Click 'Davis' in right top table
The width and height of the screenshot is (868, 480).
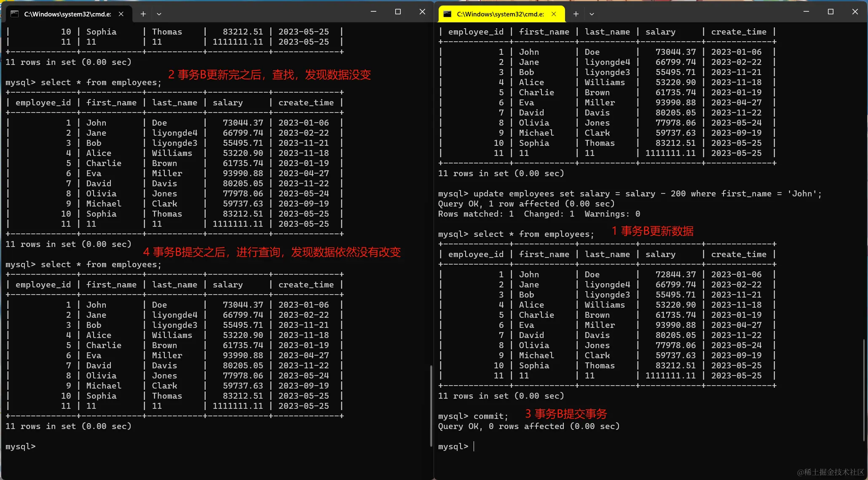tap(597, 113)
